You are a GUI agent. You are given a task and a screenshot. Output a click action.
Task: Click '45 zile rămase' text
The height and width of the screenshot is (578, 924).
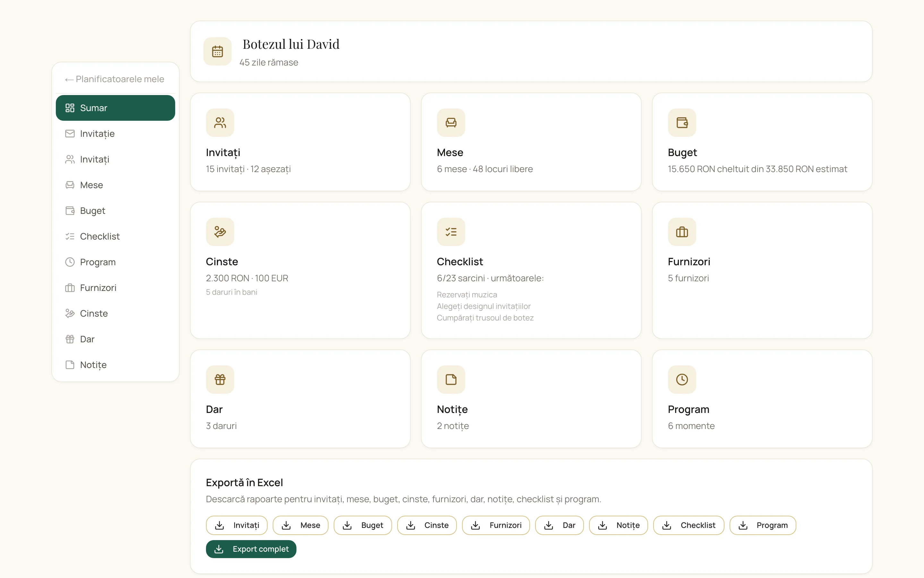pyautogui.click(x=269, y=62)
